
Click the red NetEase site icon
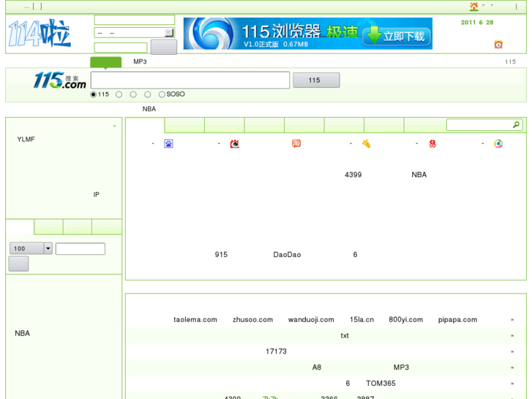432,143
